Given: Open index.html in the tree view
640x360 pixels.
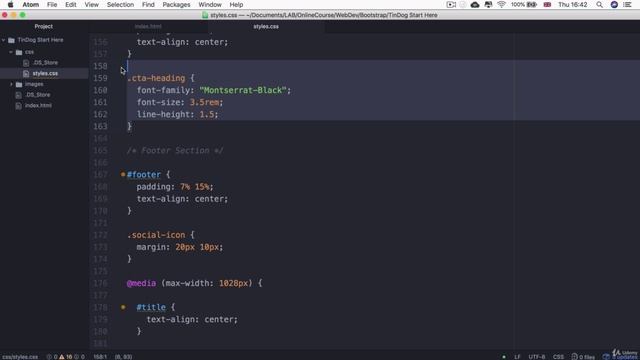Looking at the screenshot, I should [x=38, y=105].
